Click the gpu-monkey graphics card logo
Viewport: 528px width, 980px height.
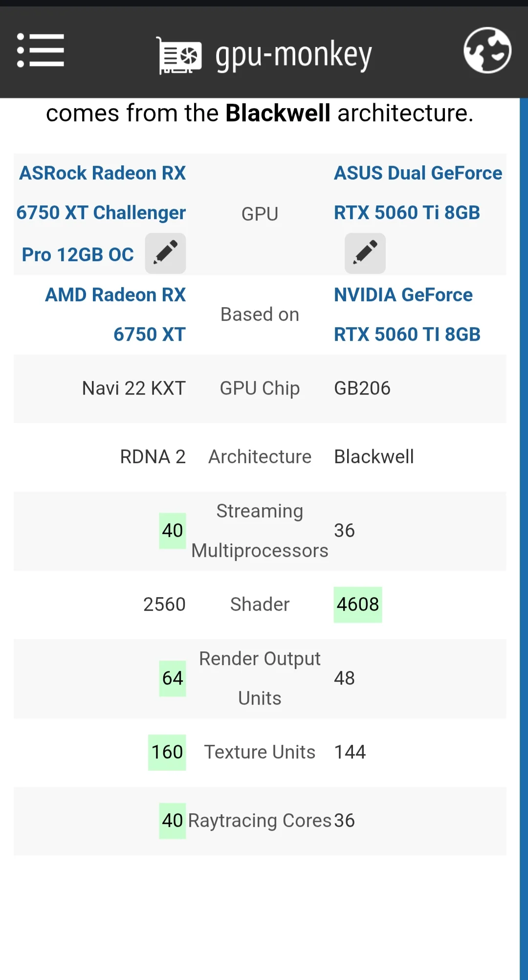[178, 56]
